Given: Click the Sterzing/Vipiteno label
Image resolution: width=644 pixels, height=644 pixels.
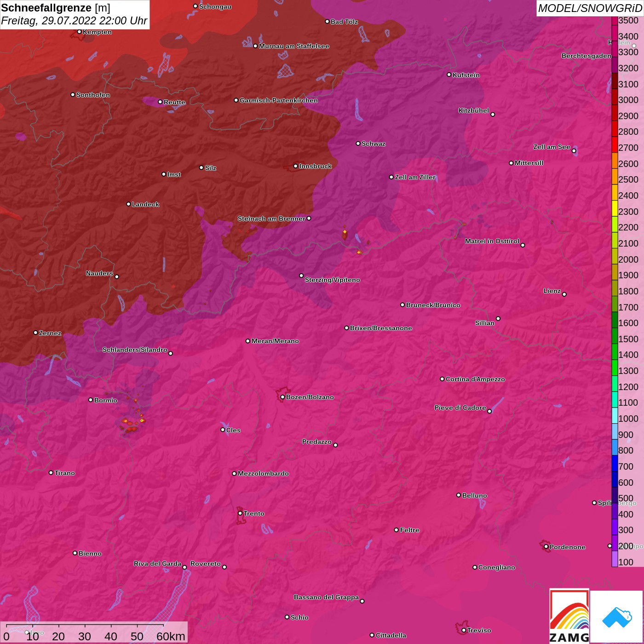Looking at the screenshot, I should (x=332, y=280).
